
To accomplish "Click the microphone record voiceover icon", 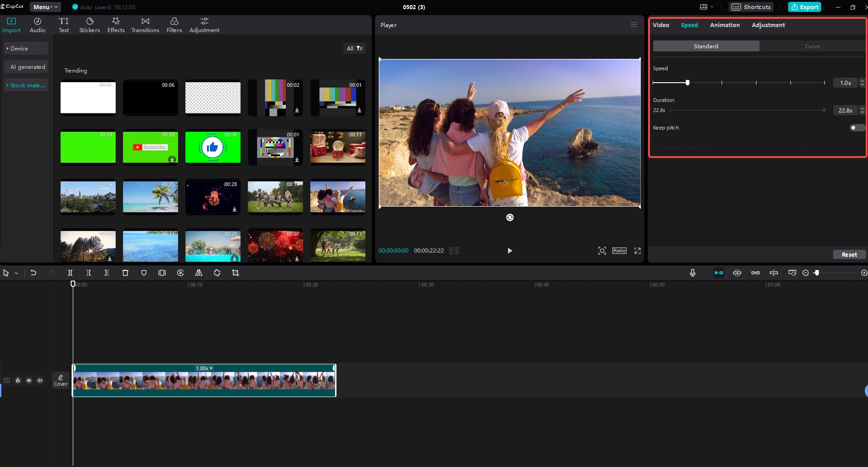I will pos(693,273).
